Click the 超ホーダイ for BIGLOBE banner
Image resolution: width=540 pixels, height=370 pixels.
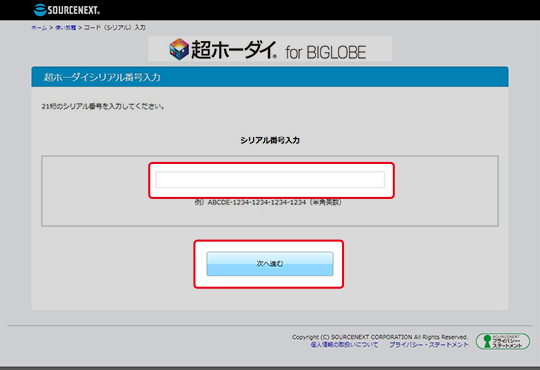(270, 49)
